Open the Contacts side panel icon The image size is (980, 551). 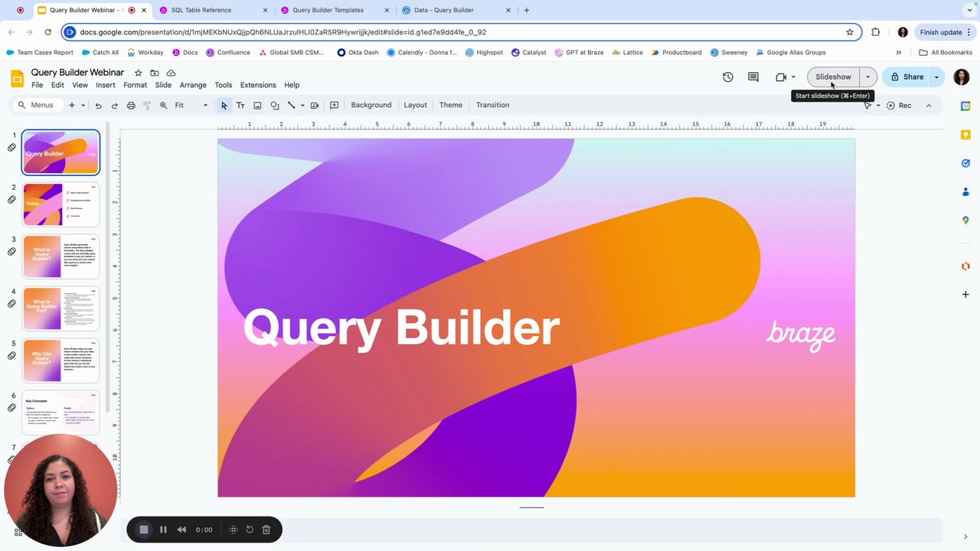point(965,191)
